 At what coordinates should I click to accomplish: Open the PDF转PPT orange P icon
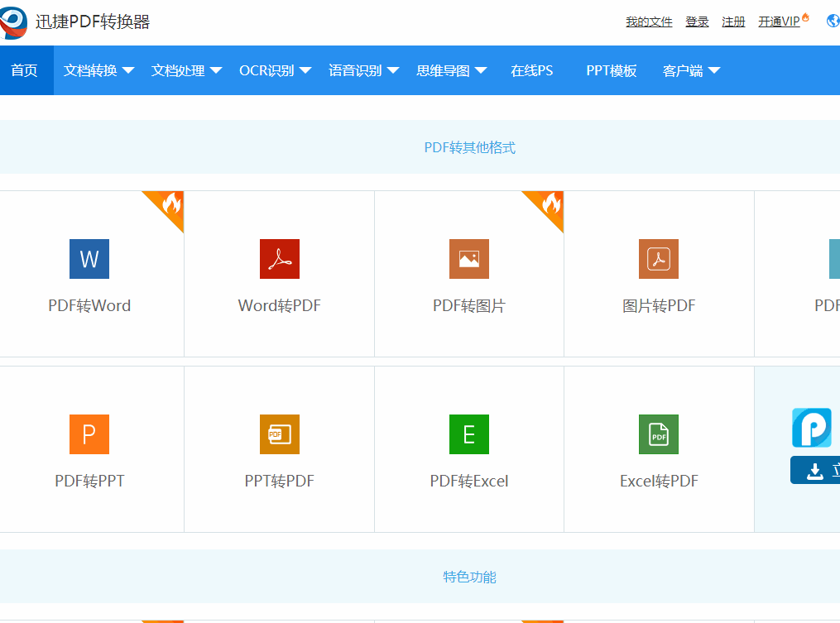[x=89, y=434]
